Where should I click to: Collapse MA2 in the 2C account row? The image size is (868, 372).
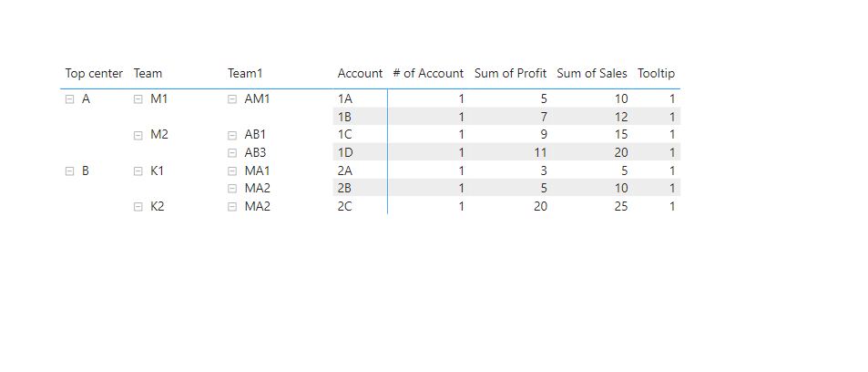[232, 207]
